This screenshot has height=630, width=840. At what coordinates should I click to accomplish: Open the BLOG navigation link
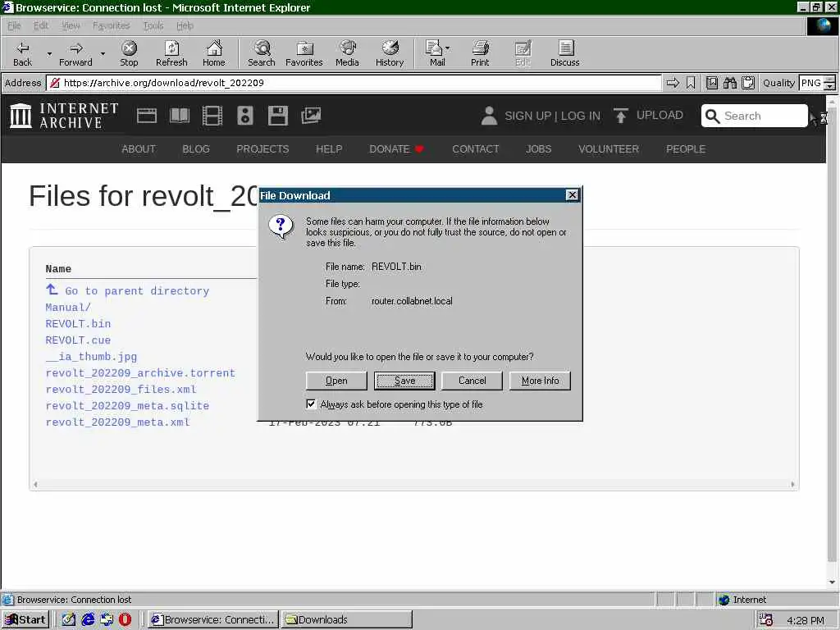tap(196, 149)
